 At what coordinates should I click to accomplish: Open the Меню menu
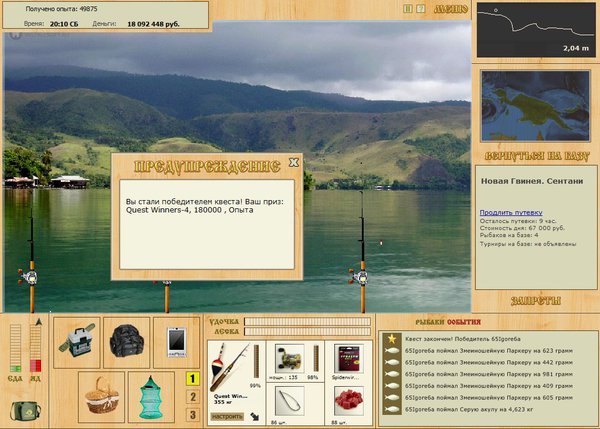(451, 9)
